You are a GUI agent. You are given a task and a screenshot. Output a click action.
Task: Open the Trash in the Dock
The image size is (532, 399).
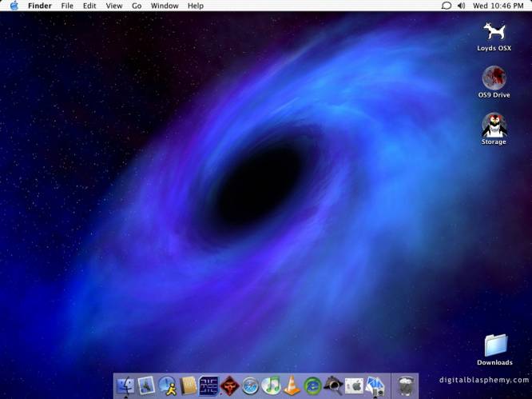[x=405, y=386]
